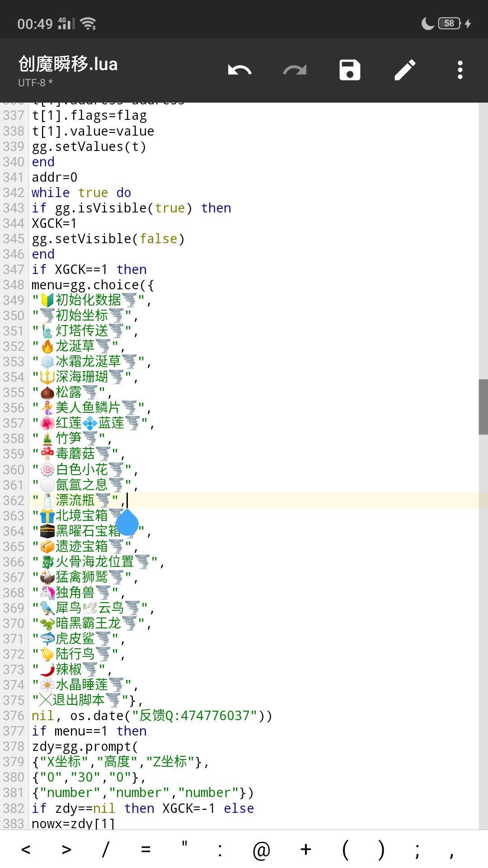Insert the close parenthesis key
Image resolution: width=488 pixels, height=868 pixels.
[x=381, y=849]
